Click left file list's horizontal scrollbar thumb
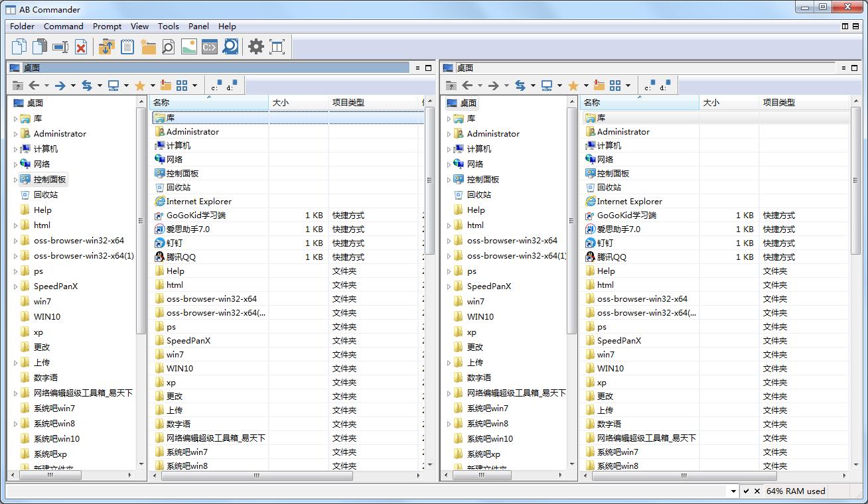 click(x=256, y=475)
